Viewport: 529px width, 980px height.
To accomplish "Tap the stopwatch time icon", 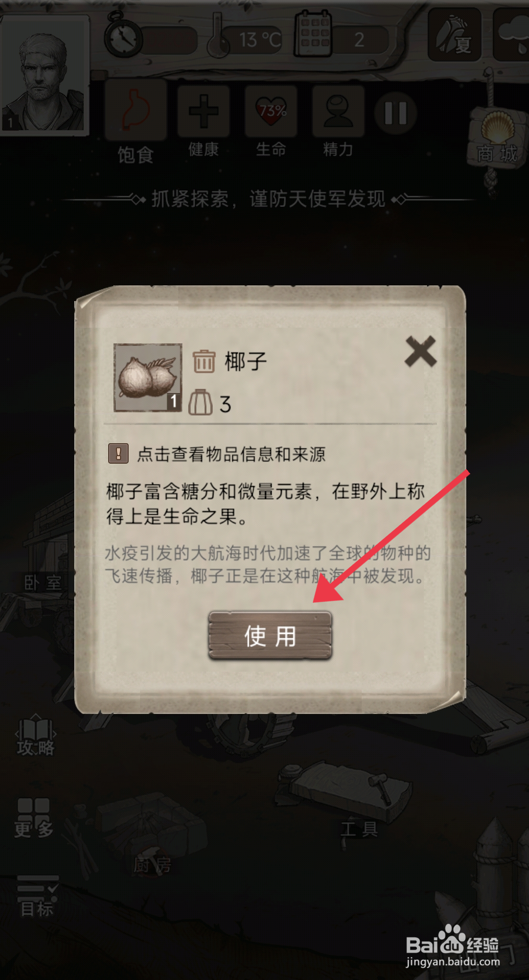I will point(123,34).
